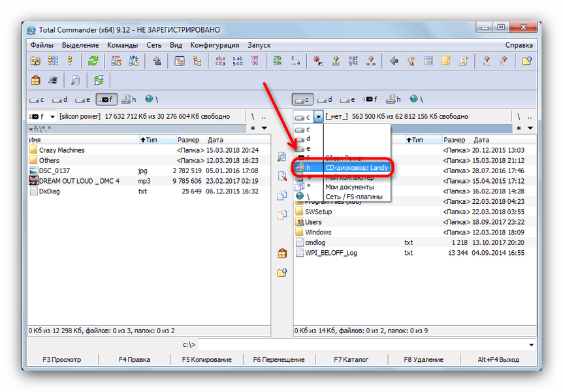The width and height of the screenshot is (563, 392).
Task: Open the Команды menu
Action: coord(122,45)
